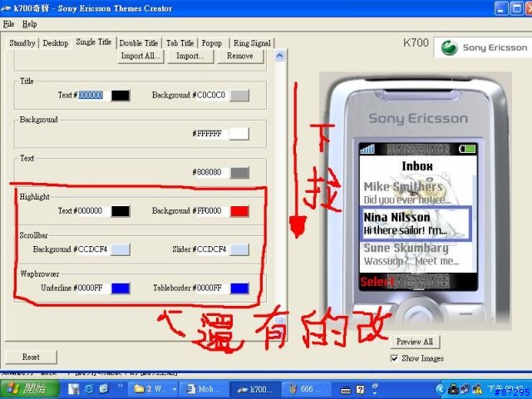Click the scroll up arrow of settings panel

point(279,56)
